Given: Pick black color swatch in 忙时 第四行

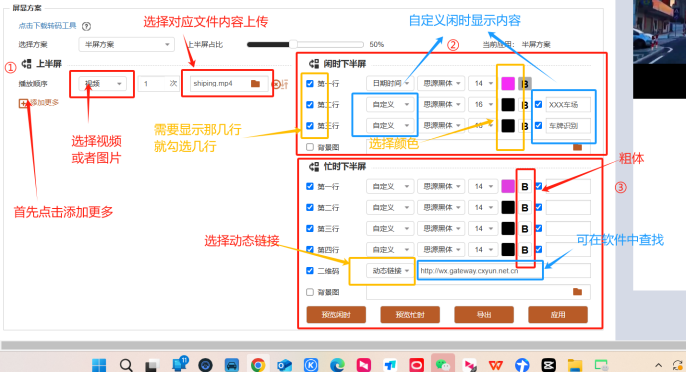Looking at the screenshot, I should click(508, 250).
